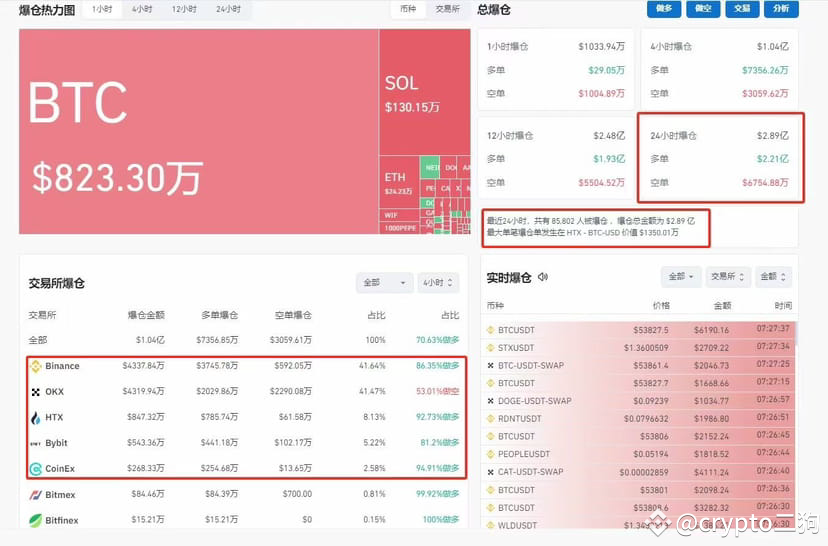Click the Binance exchange name
The image size is (828, 546).
coord(62,366)
